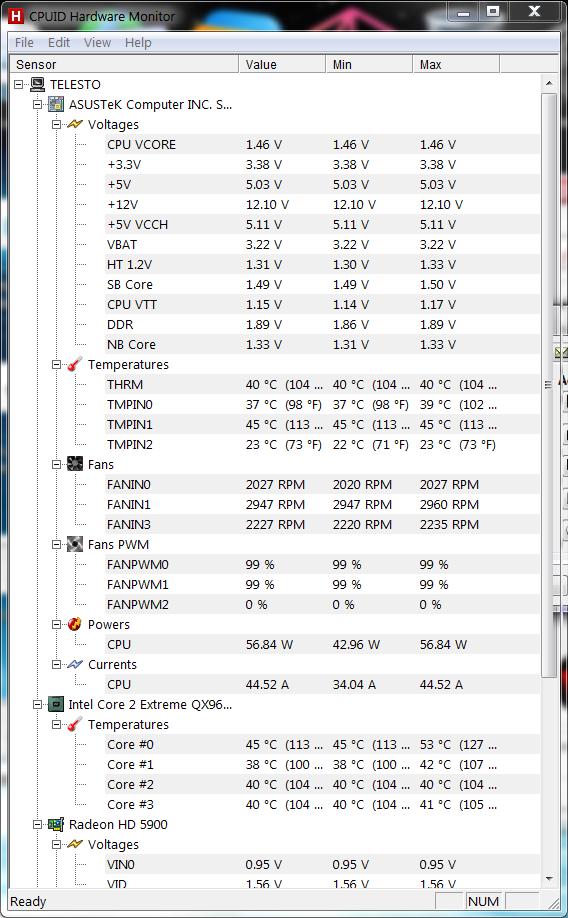Viewport: 568px width, 918px height.
Task: Click the Fans PWM category icon
Action: coord(75,544)
